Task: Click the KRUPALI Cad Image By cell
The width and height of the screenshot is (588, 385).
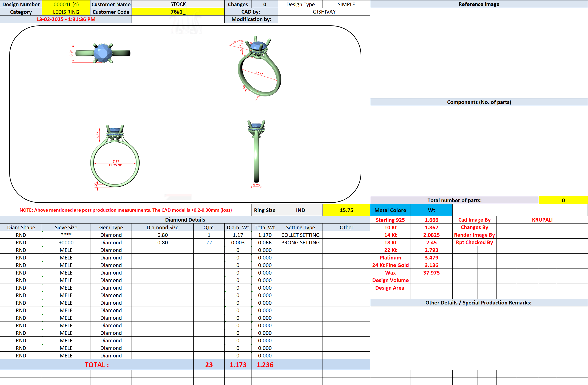Action: click(x=542, y=220)
